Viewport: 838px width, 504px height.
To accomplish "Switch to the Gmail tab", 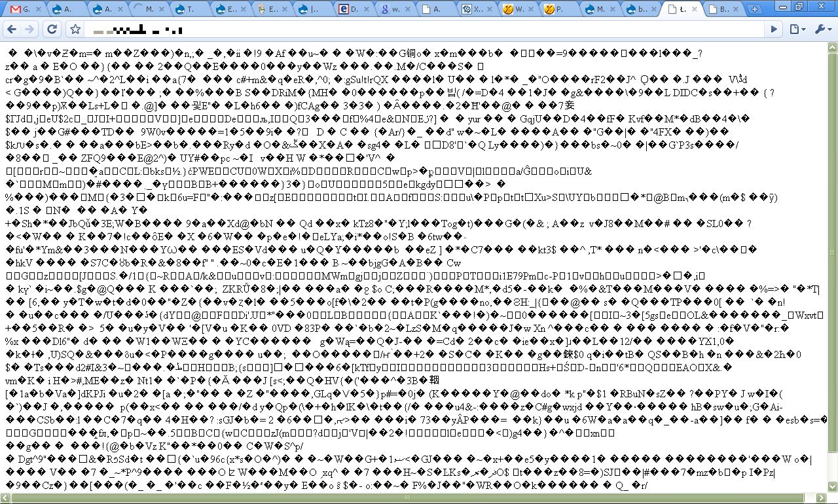I will [x=26, y=9].
